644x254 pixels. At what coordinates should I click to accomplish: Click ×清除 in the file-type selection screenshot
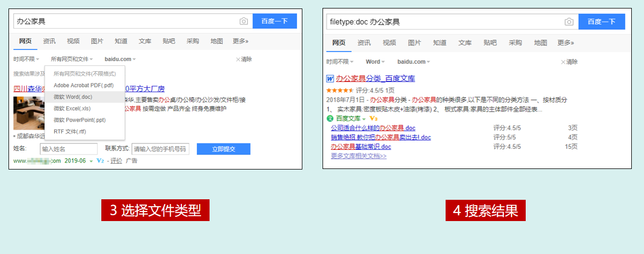tap(243, 60)
